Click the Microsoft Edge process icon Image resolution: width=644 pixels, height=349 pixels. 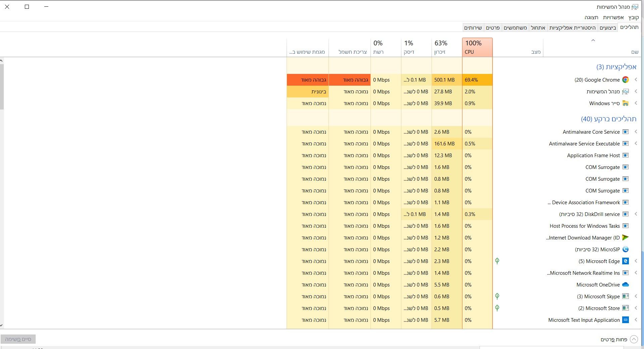point(625,261)
